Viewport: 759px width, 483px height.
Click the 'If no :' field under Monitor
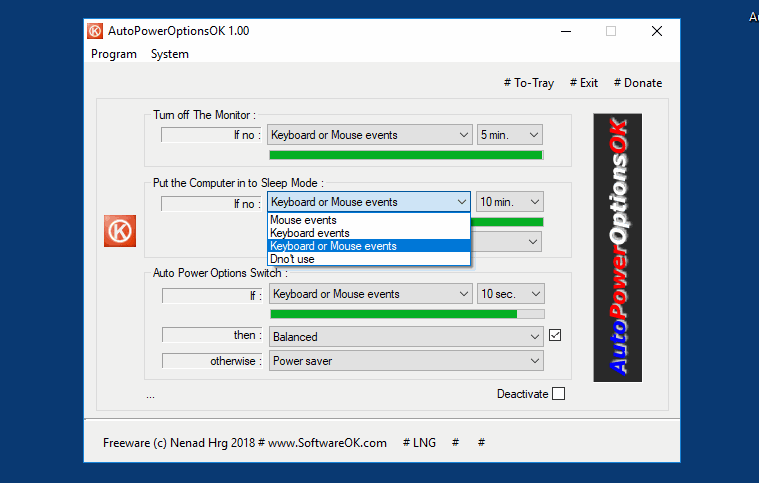point(212,135)
